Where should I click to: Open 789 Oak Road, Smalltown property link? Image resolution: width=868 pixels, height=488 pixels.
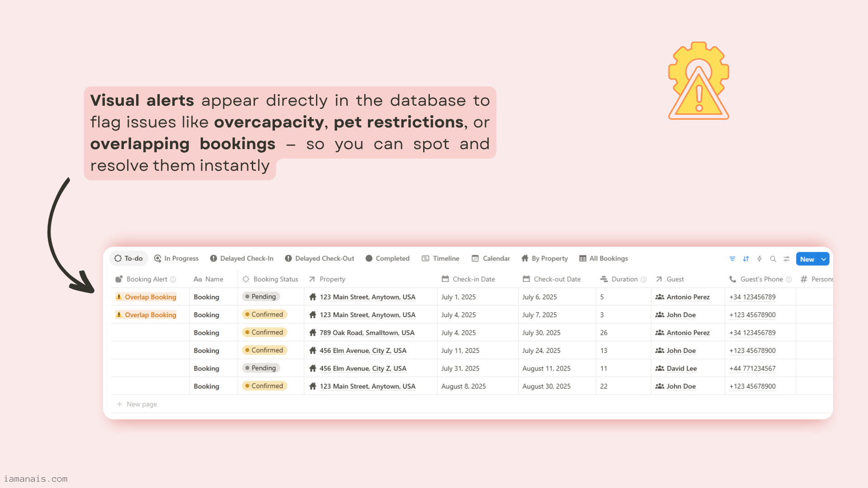point(367,333)
